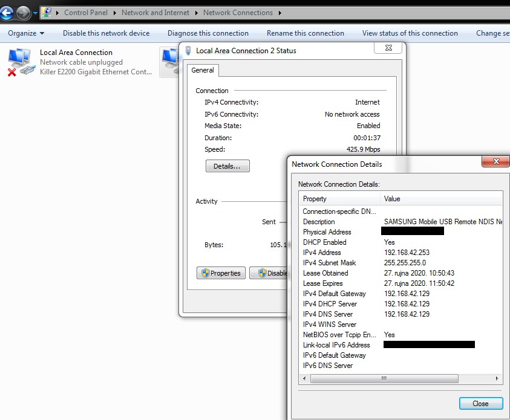Select the IPv4 Subnet Mask row
Image resolution: width=510 pixels, height=420 pixels.
click(x=400, y=263)
